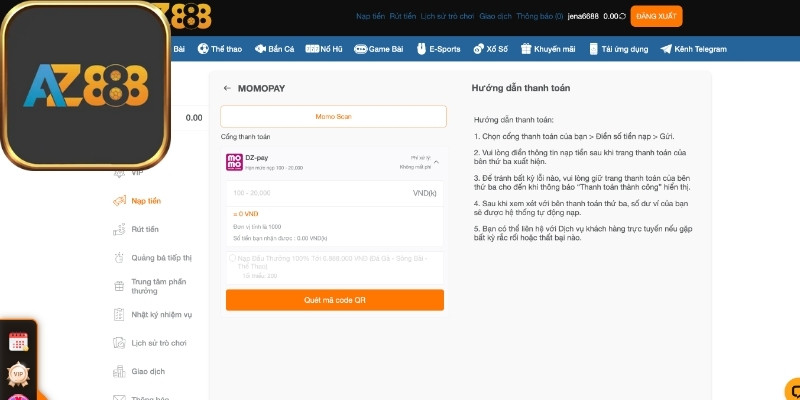The width and height of the screenshot is (800, 400).
Task: Open Lịch sử trò chơi in left sidebar
Action: pos(159,343)
